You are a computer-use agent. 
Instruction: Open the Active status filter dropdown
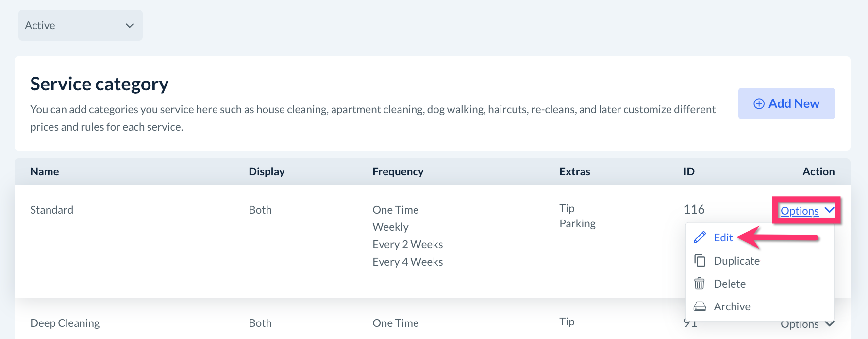[x=80, y=25]
